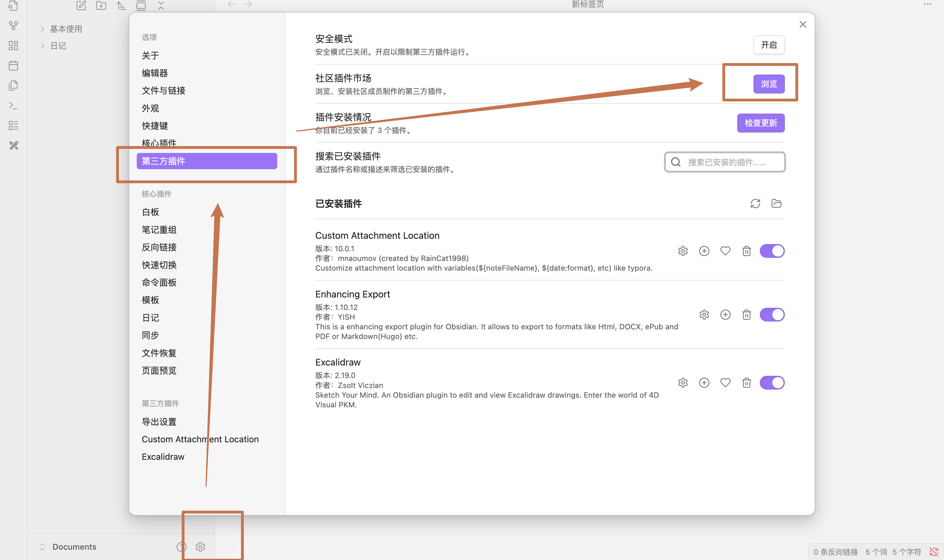This screenshot has height=560, width=944.
Task: Open the 快捷键 settings section
Action: point(155,126)
